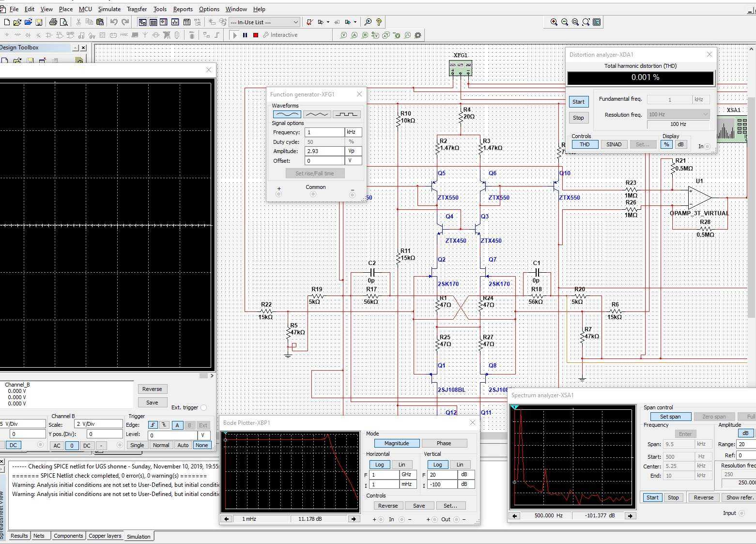This screenshot has height=544, width=756.
Task: Click the Undo arrow icon
Action: (114, 22)
